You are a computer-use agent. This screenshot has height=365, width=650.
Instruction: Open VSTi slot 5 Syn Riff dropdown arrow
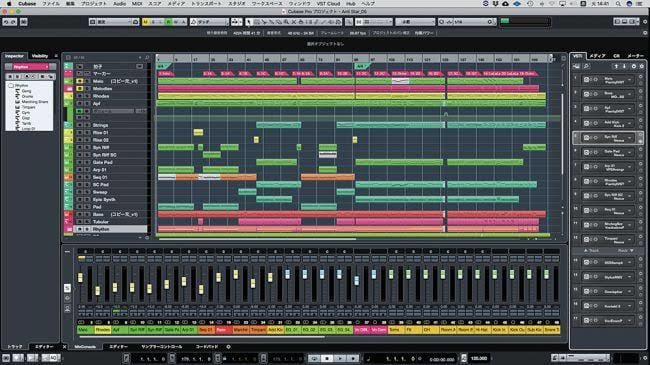pos(630,138)
